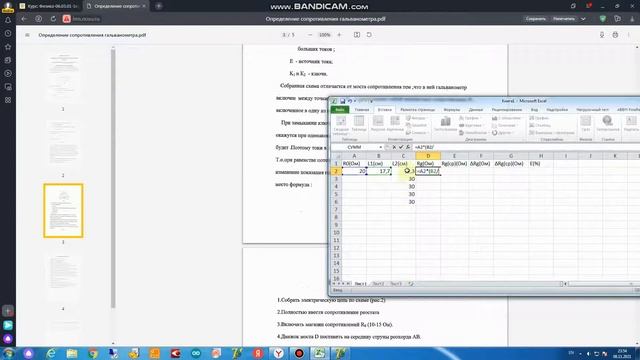Open notifications bell in browser sidebar
640x360 pixels.
[x=8, y=20]
